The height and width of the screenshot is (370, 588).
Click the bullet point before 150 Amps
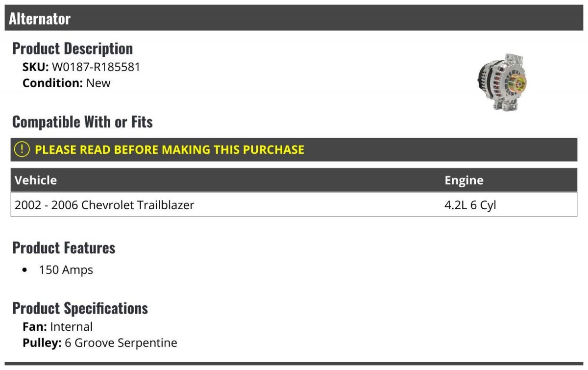[x=25, y=271]
